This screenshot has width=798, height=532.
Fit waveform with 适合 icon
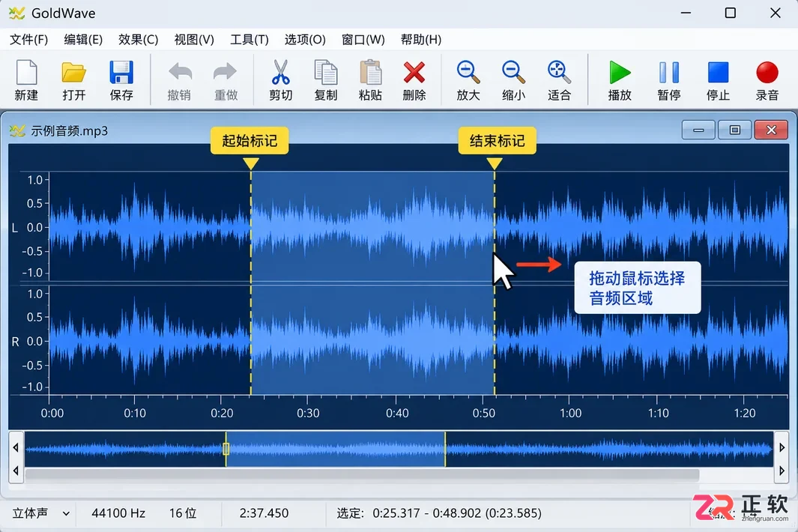click(559, 80)
